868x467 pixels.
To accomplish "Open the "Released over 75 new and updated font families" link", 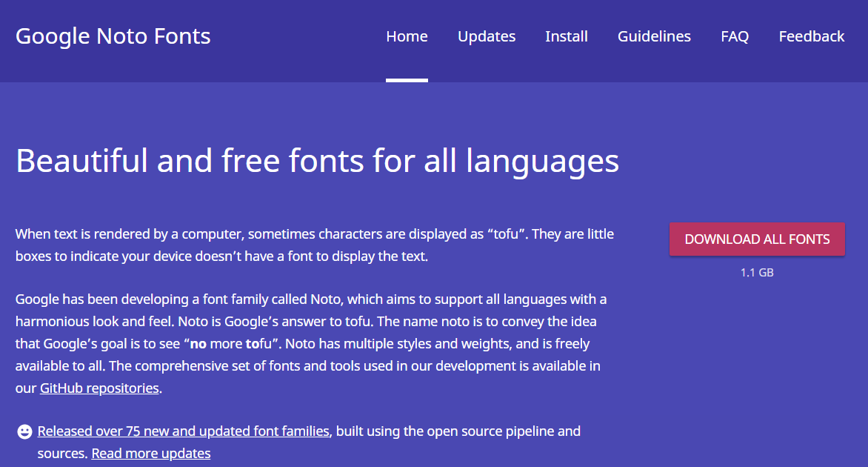I will [x=183, y=431].
